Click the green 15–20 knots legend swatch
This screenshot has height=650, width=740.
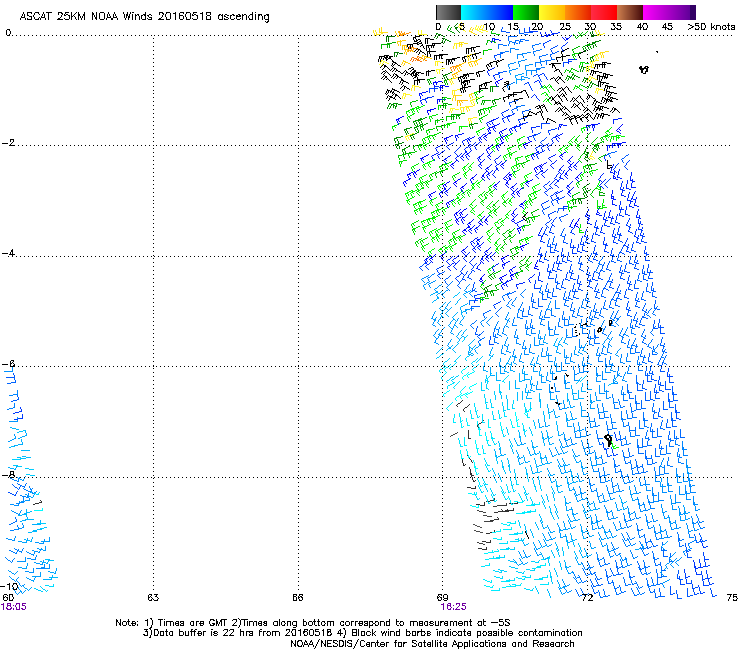coord(526,12)
